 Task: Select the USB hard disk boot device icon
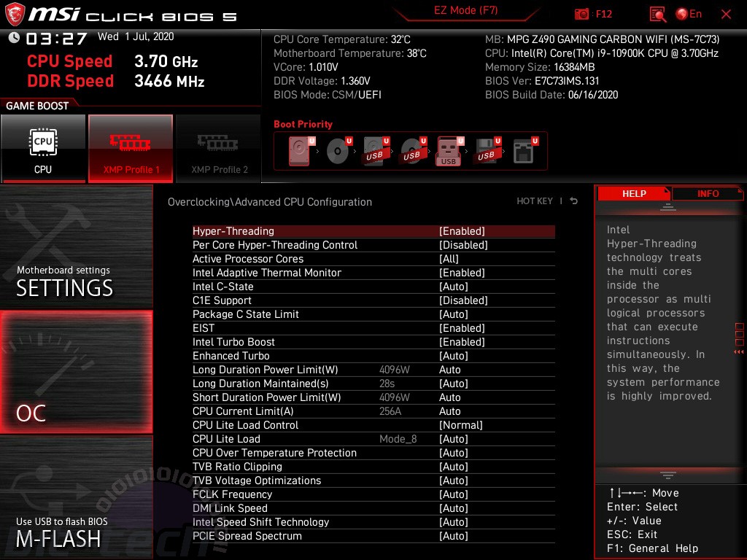click(376, 151)
